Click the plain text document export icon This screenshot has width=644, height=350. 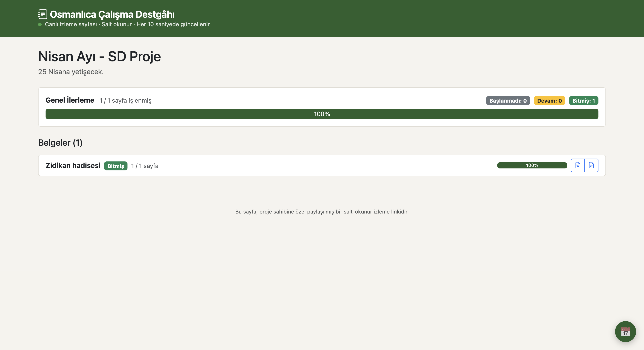[x=591, y=165]
